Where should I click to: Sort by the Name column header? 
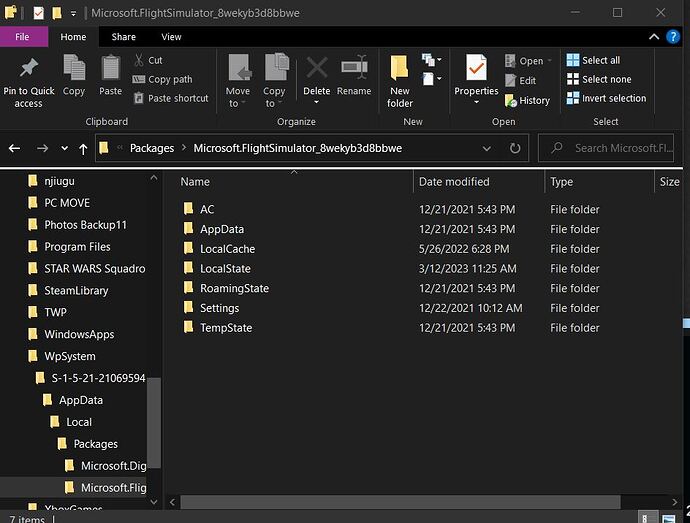pos(195,182)
